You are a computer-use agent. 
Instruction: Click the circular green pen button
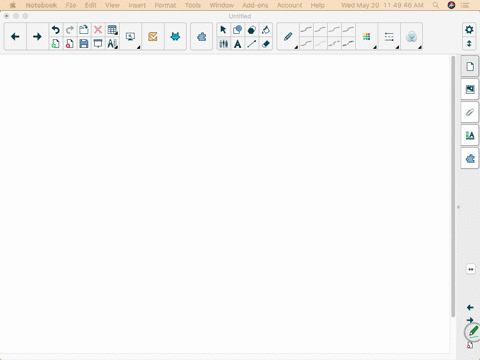(473, 332)
